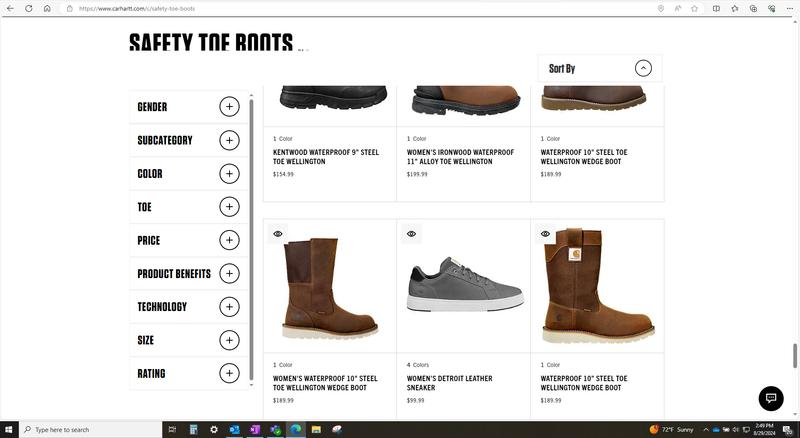The image size is (800, 438).
Task: Open the browser Settings and more menu
Action: click(x=789, y=9)
